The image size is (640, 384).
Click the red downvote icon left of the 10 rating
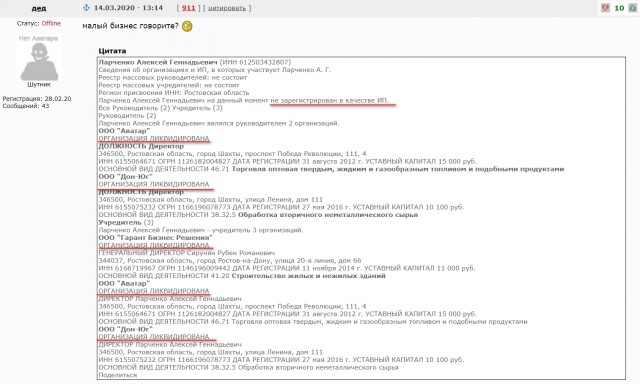(x=605, y=8)
